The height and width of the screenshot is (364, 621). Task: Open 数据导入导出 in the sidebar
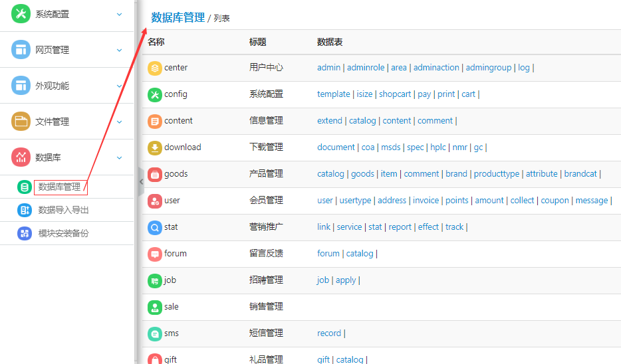(63, 210)
